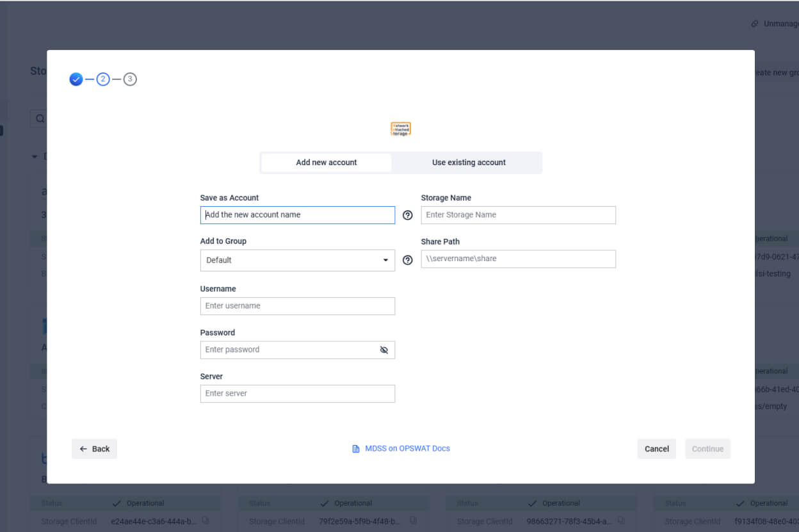Click the back arrow icon on the Back button

(83, 449)
